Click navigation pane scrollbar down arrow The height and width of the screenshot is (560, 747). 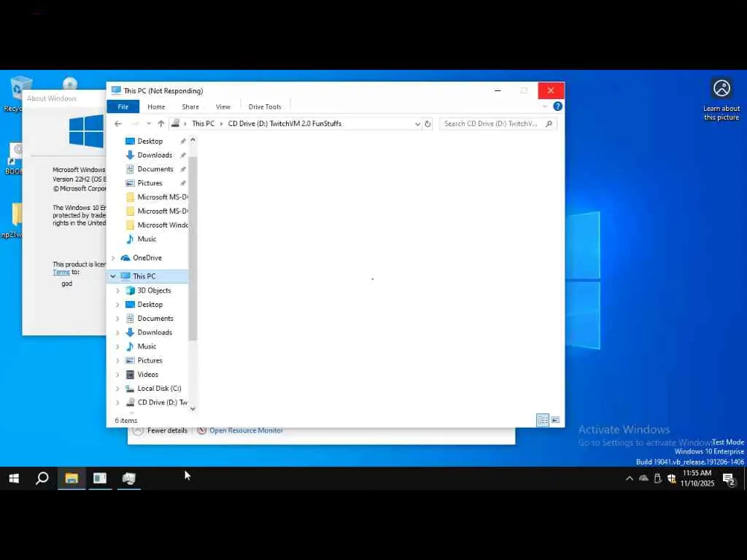click(x=193, y=408)
